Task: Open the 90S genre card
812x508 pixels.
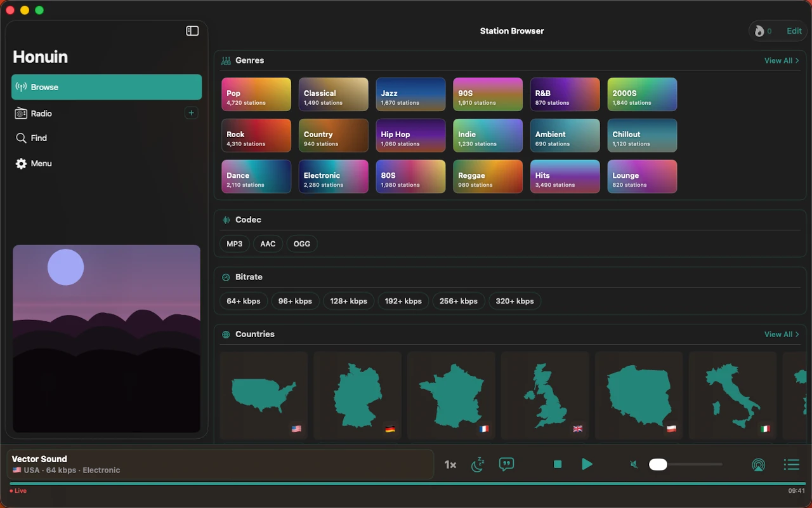Action: (x=488, y=94)
